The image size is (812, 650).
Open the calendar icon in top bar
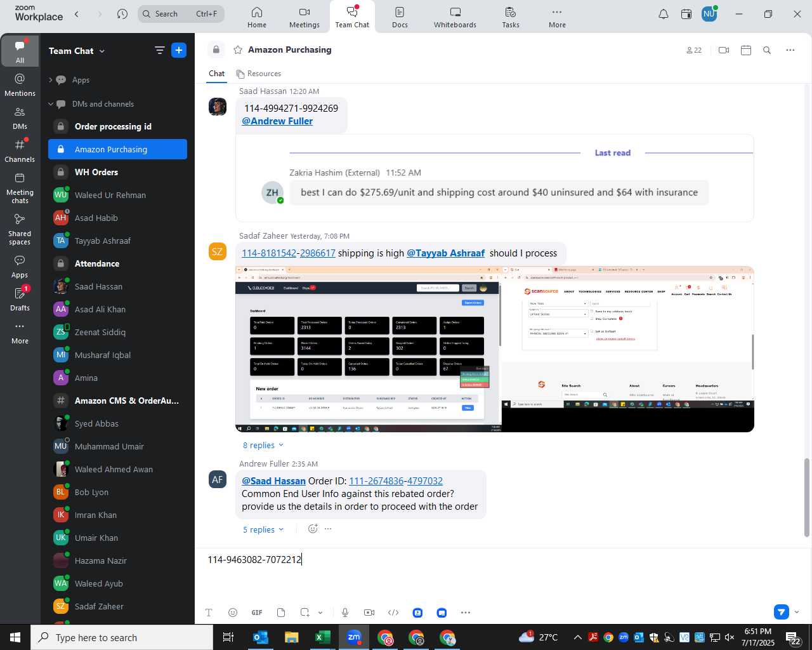(x=686, y=14)
